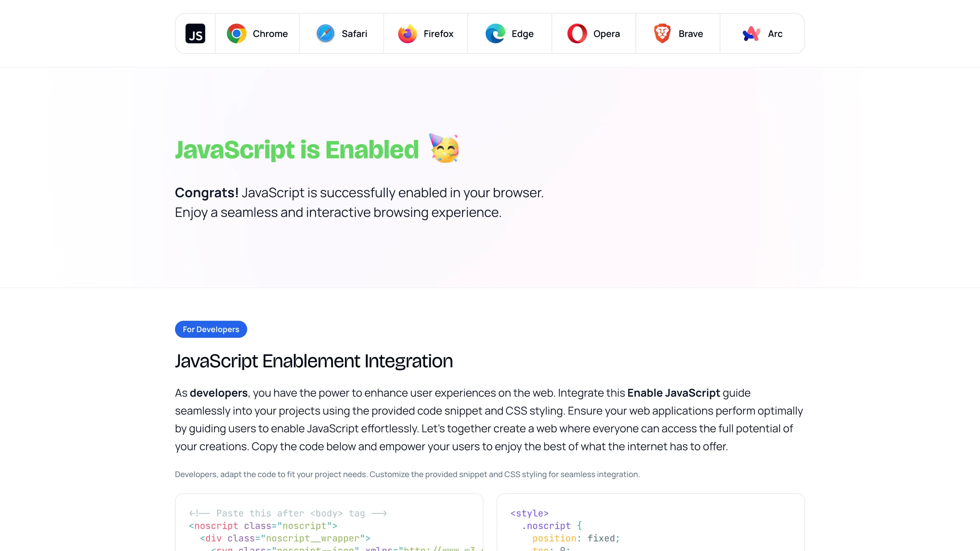Viewport: 980px width, 551px height.
Task: Click the Brave lion icon
Action: click(x=662, y=33)
